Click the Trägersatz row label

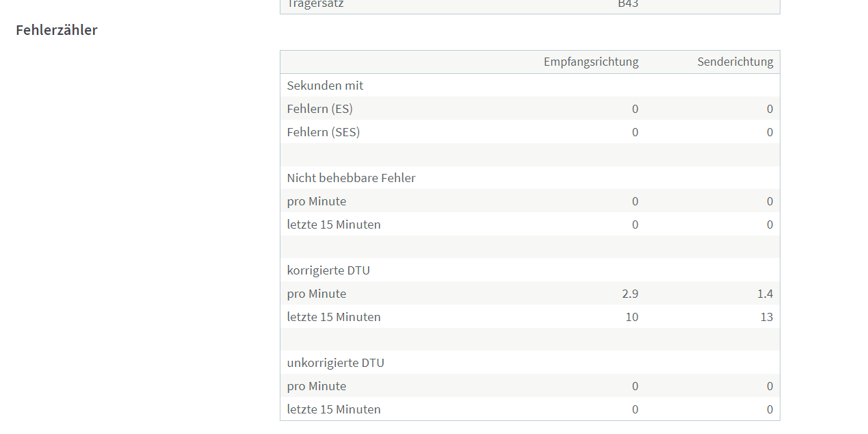315,4
